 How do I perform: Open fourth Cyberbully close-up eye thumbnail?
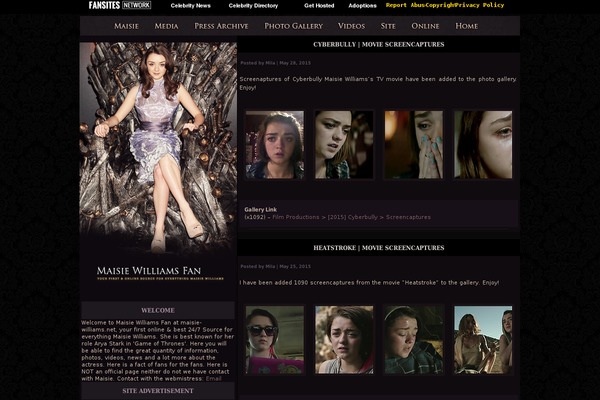pyautogui.click(x=483, y=145)
